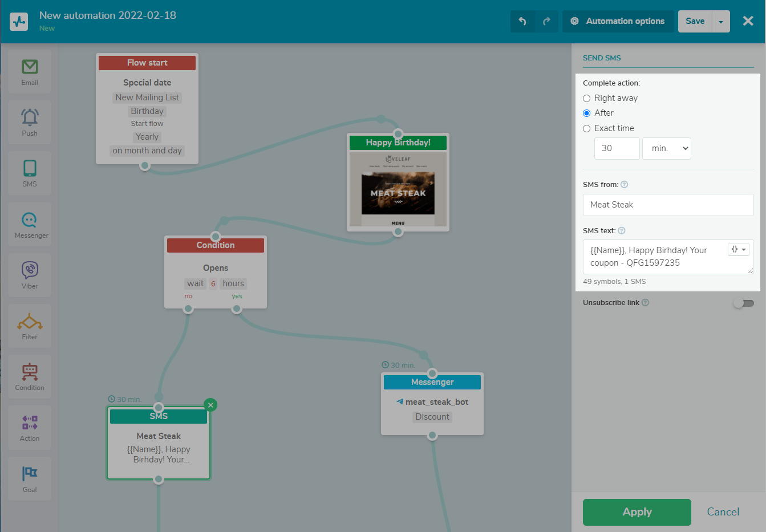Viewport: 766px width, 532px height.
Task: Open the min. time unit dropdown
Action: [666, 148]
